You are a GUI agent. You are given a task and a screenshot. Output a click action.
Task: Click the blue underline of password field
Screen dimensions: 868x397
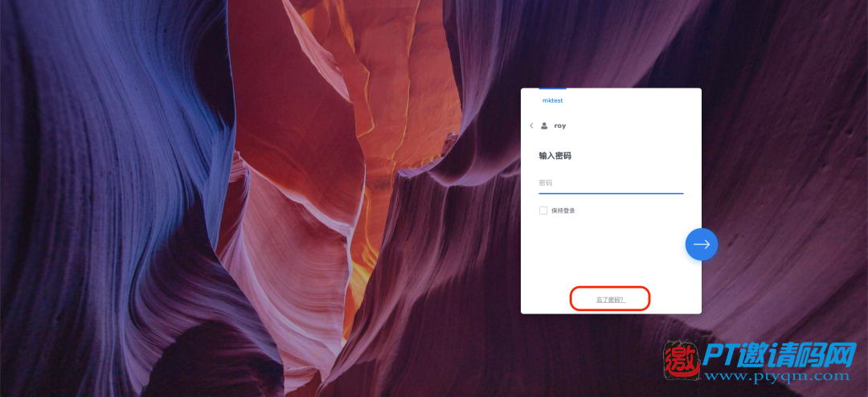pyautogui.click(x=611, y=193)
